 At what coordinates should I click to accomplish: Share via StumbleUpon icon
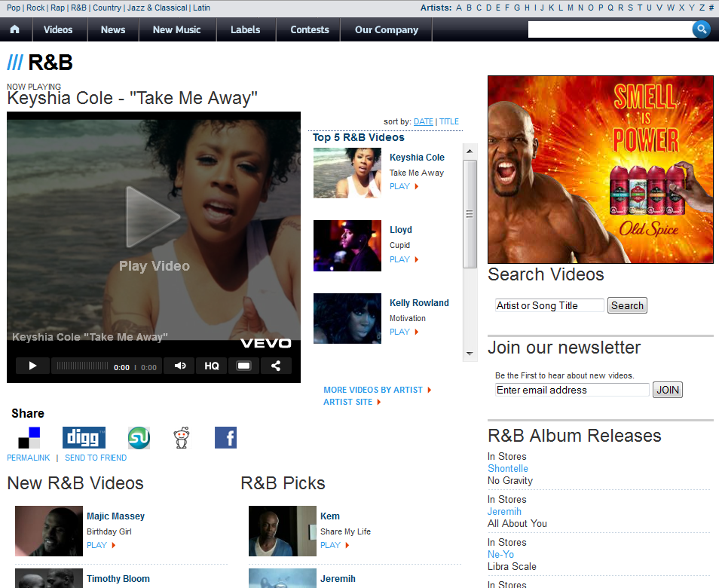tap(139, 437)
